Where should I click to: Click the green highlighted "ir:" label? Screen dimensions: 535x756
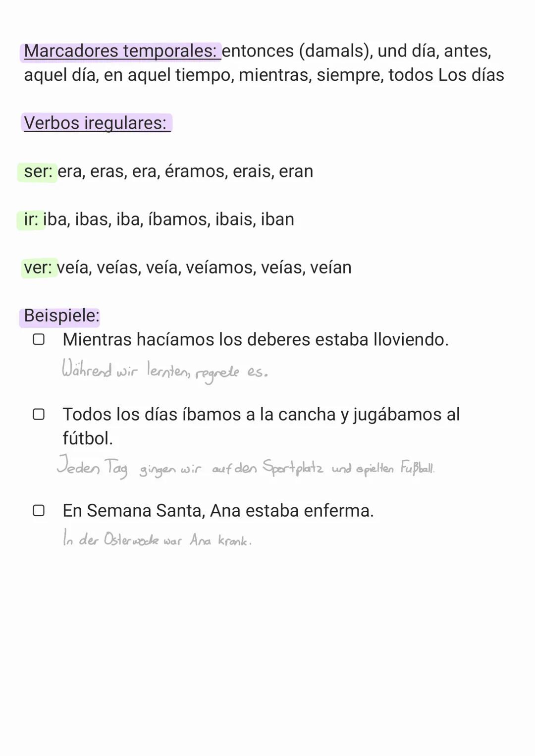31,219
